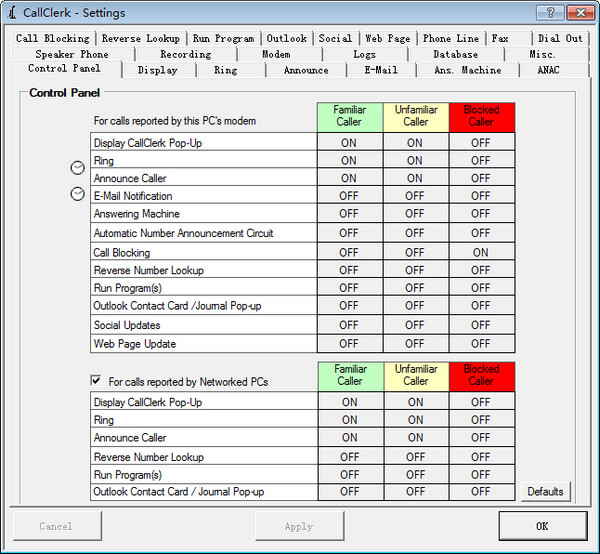Image resolution: width=600 pixels, height=554 pixels.
Task: Toggle Networked Run Program(s) for Unfamiliar Caller
Action: click(416, 474)
